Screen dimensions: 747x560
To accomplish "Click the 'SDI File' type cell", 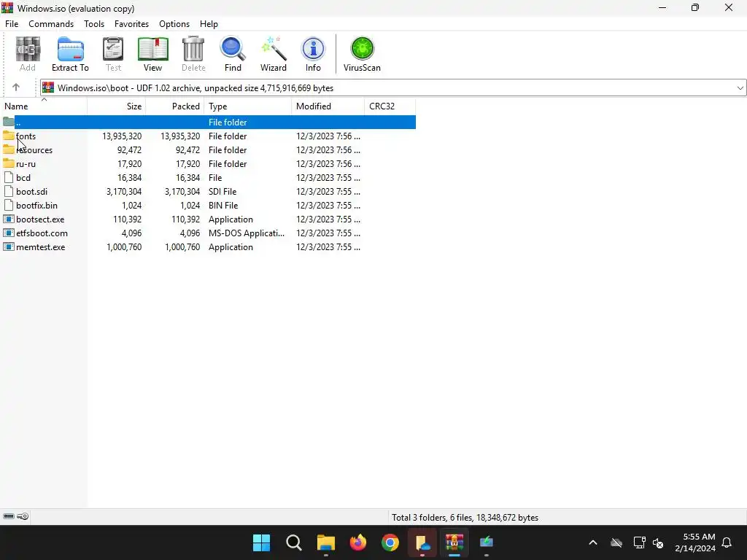I will click(x=222, y=192).
